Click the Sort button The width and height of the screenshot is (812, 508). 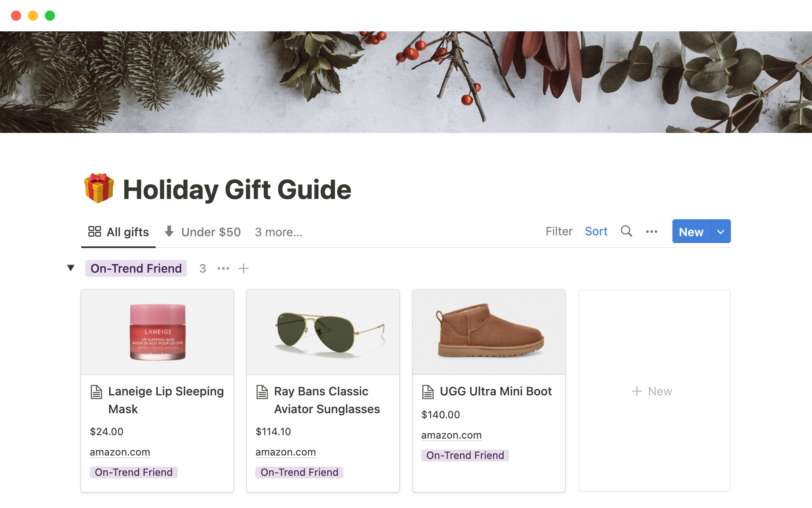coord(597,231)
